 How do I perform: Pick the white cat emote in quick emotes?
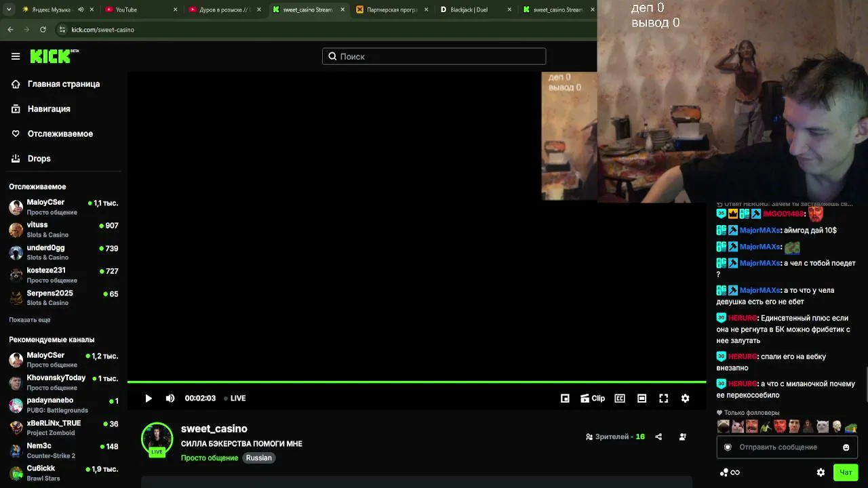823,427
